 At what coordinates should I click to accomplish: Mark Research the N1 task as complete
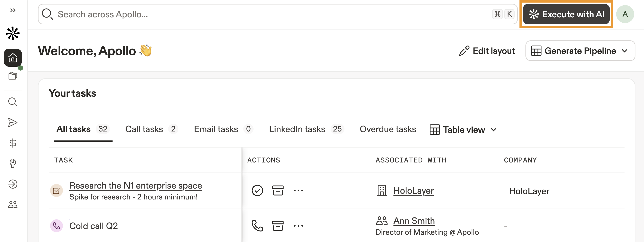(x=257, y=190)
